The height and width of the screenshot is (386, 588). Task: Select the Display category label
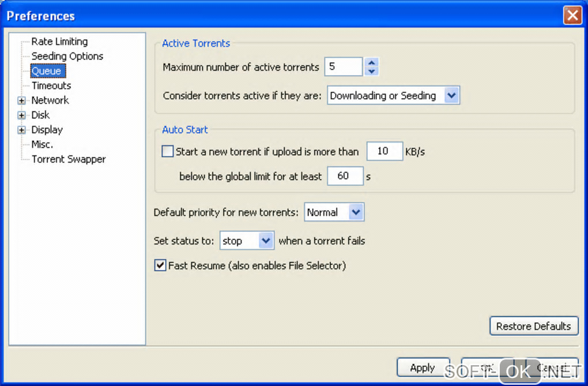coord(47,130)
